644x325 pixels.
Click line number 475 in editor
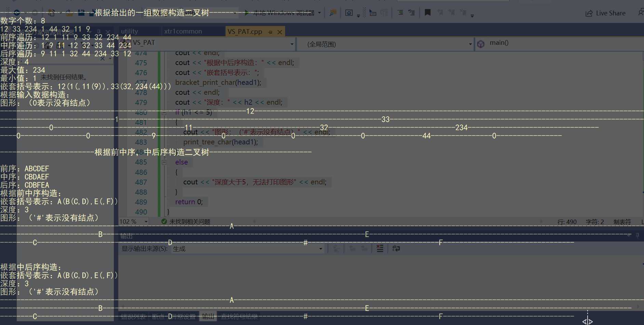pos(141,63)
